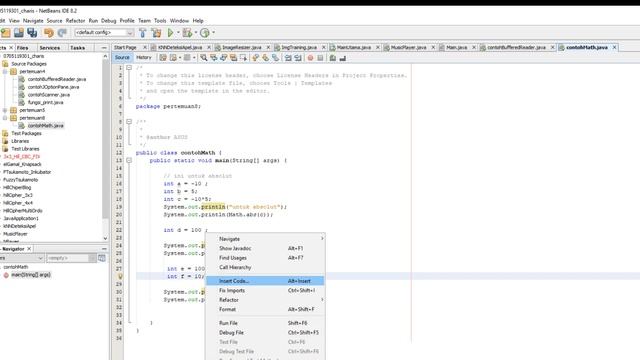Viewport: 640px width, 360px height.
Task: Click the Shift Line Left editor icon
Action: pos(288,58)
